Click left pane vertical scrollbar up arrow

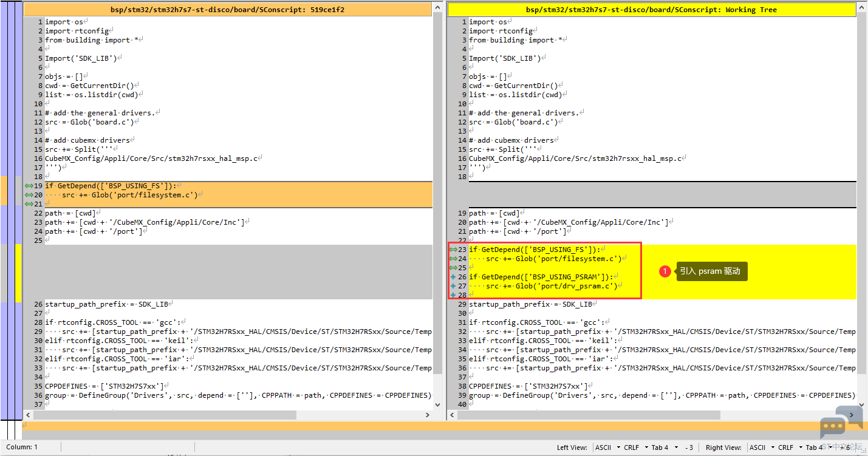click(438, 7)
